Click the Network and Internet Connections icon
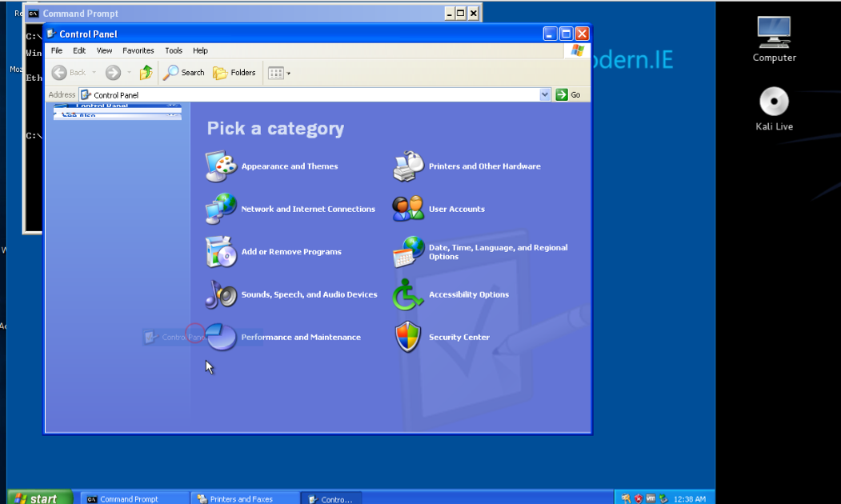Screen dimensions: 841x504 221,209
